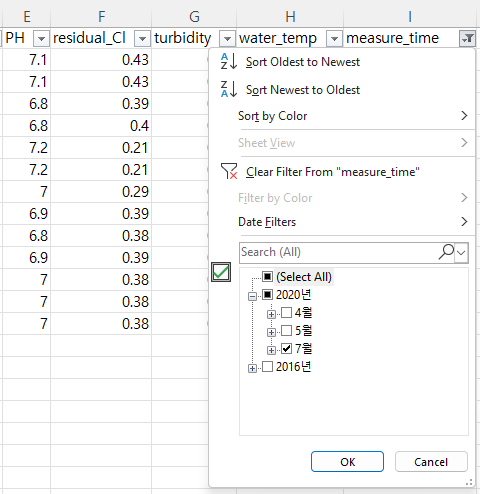The width and height of the screenshot is (480, 494).
Task: Check the 2016년 checkbox
Action: click(268, 367)
